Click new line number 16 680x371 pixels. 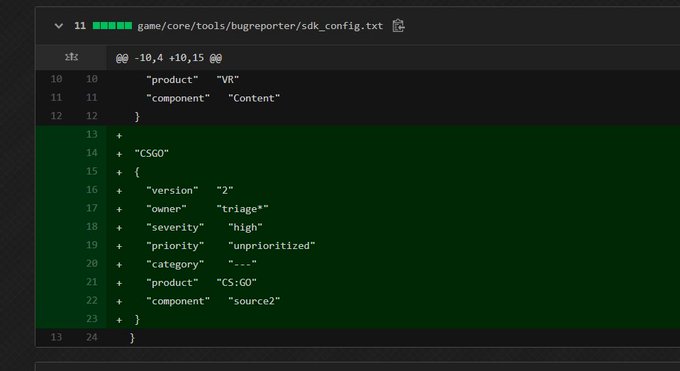click(x=92, y=190)
